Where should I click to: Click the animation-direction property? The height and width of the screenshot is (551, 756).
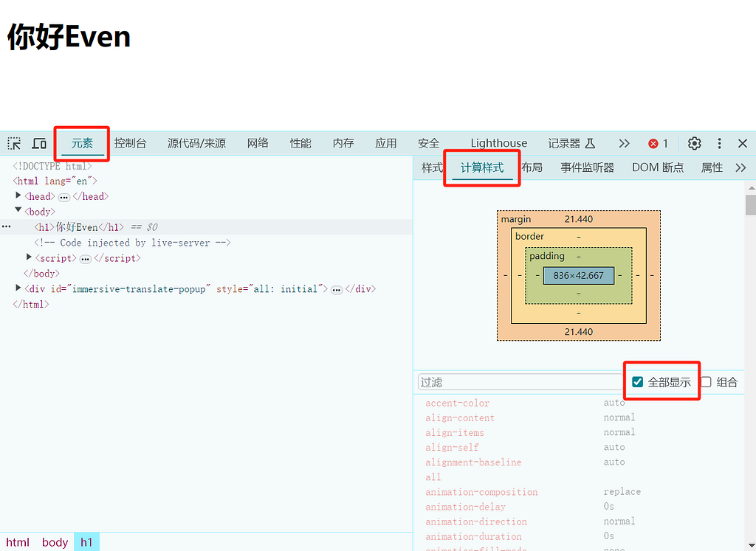point(476,521)
